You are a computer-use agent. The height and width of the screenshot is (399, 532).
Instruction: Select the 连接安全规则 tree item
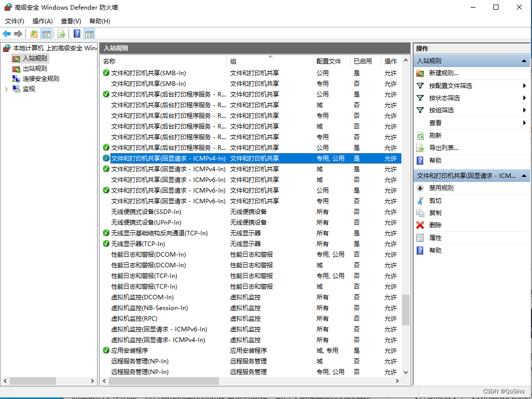click(x=41, y=79)
